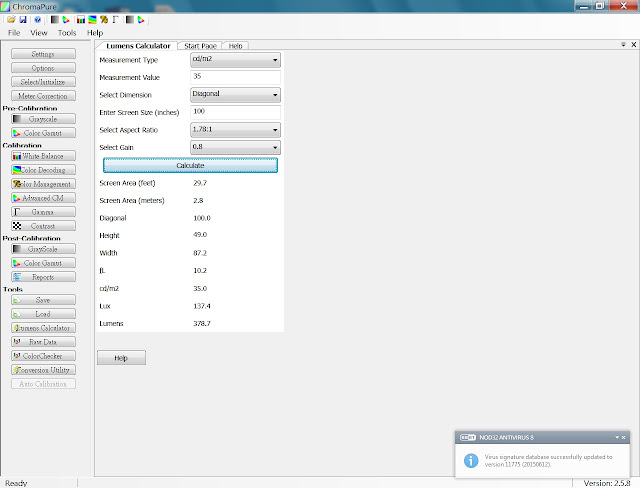
Task: Open the File menu
Action: click(14, 33)
